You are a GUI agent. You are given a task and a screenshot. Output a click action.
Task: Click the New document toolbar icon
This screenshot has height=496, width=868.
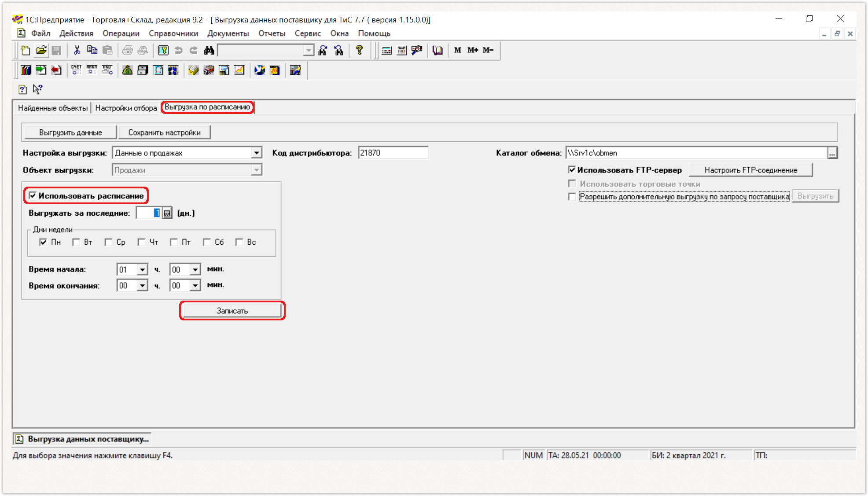click(x=26, y=51)
